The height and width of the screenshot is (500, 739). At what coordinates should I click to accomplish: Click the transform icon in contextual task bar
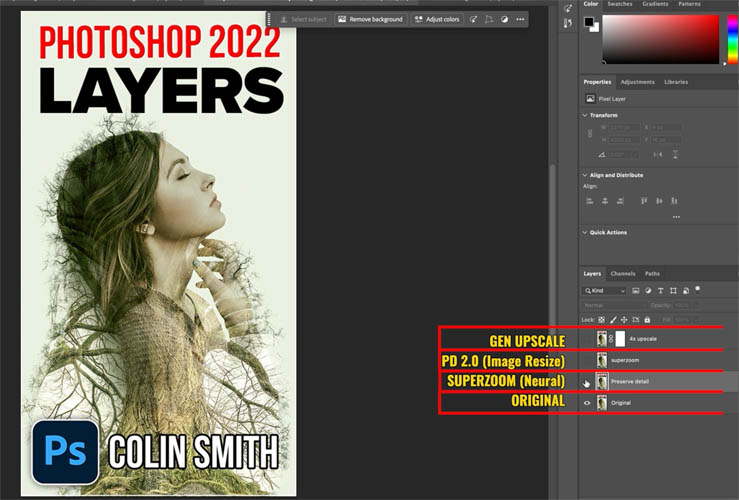(489, 19)
